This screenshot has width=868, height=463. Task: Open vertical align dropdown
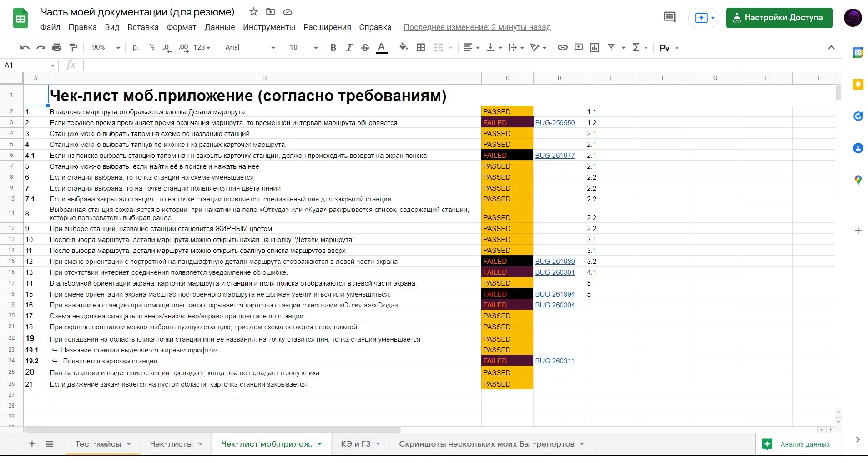pyautogui.click(x=494, y=48)
